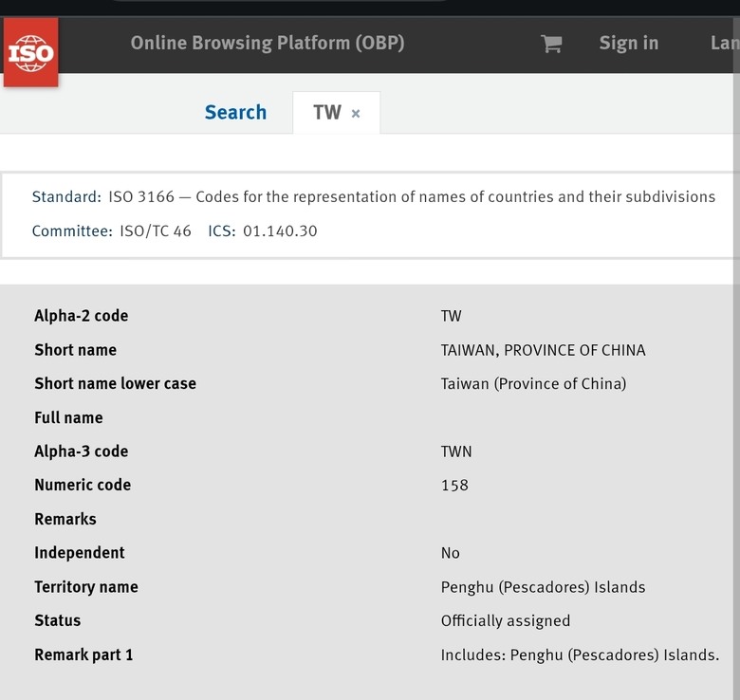Click the Standard label link

pyautogui.click(x=66, y=196)
